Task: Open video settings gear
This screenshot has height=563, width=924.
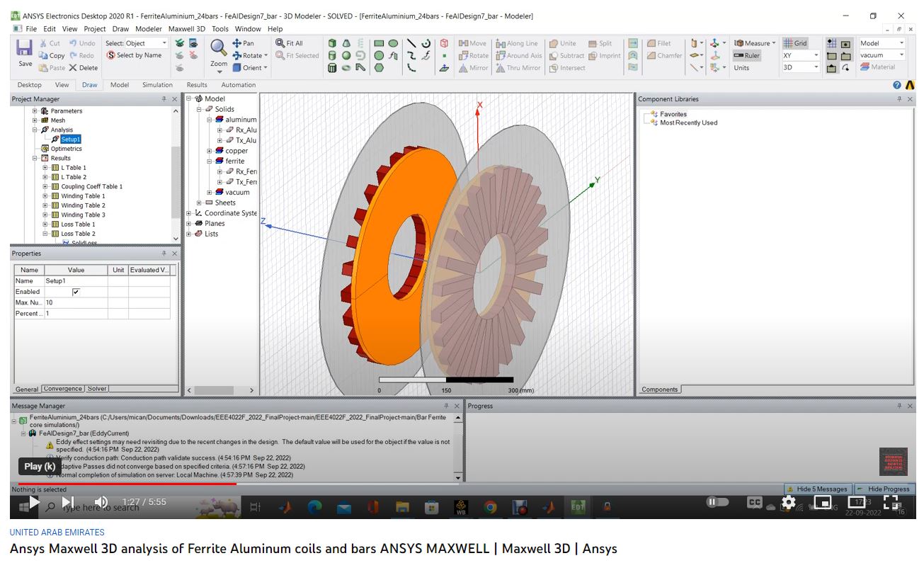Action: (788, 502)
